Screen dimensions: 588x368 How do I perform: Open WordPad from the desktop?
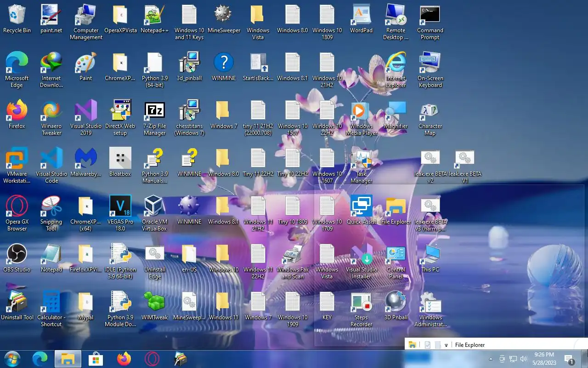click(362, 19)
